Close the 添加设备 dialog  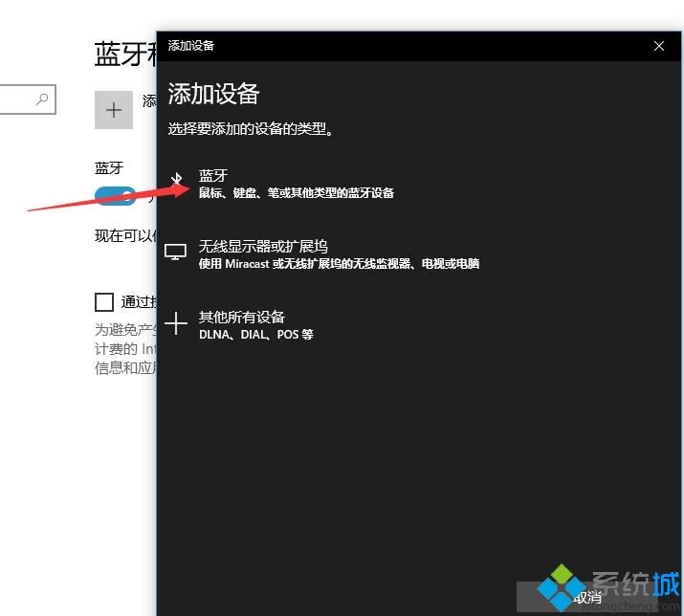[659, 46]
